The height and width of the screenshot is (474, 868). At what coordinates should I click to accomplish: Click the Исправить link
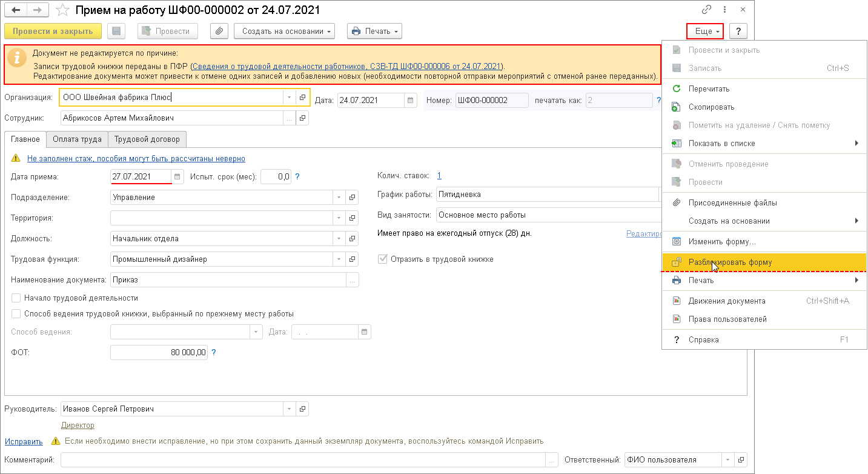[x=24, y=441]
